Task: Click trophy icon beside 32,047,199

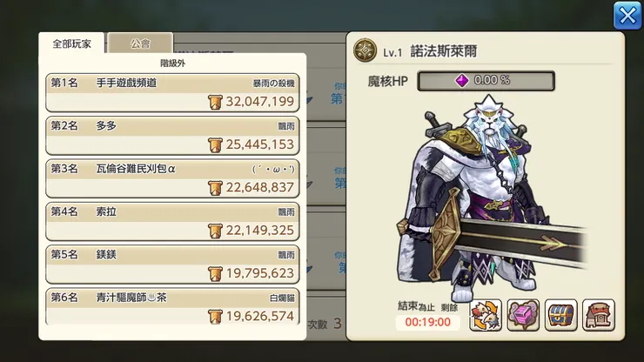Action: pos(215,102)
